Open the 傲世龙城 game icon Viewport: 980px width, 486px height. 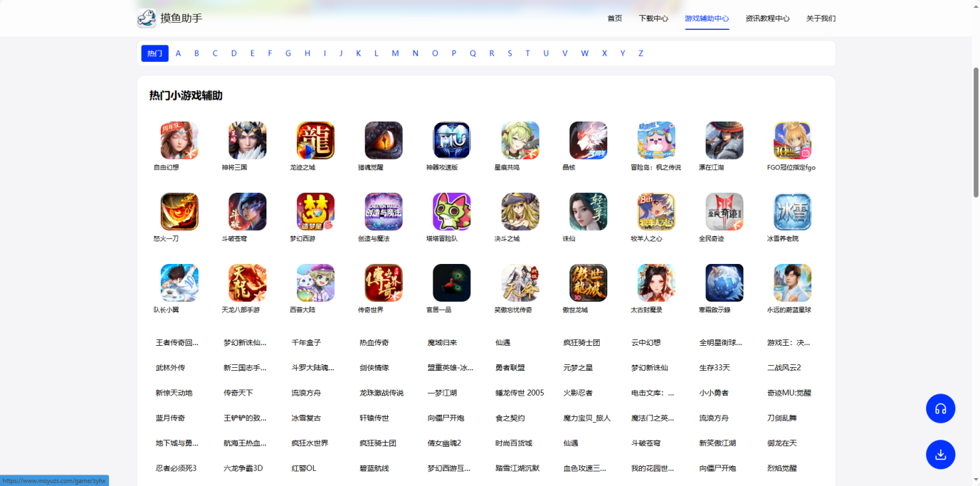click(x=589, y=282)
